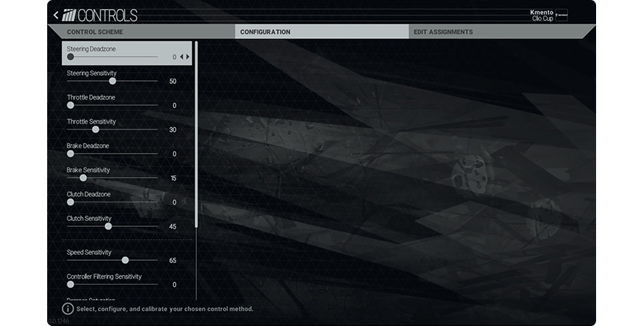Increase Steering Deadzone with the right arrow

click(188, 57)
